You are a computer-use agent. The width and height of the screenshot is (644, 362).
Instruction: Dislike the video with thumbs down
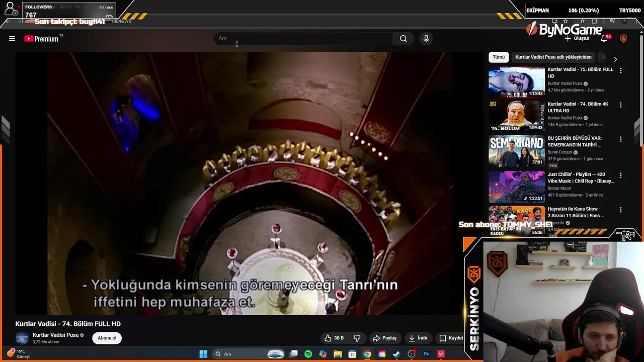coord(357,338)
